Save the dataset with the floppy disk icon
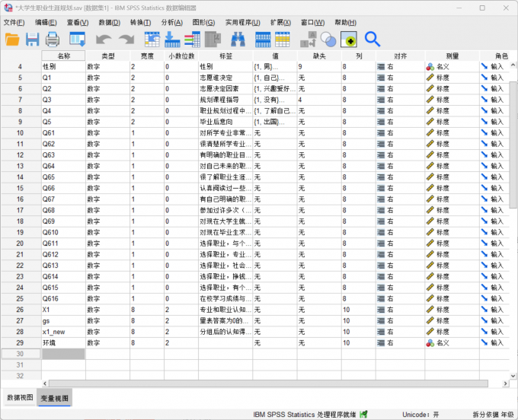518x420 pixels. tap(32, 40)
